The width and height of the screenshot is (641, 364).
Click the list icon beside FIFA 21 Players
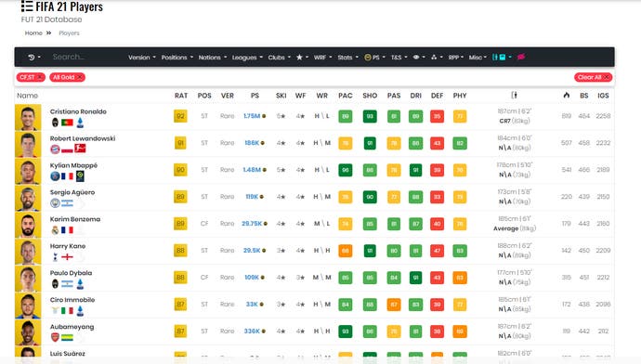(27, 6)
